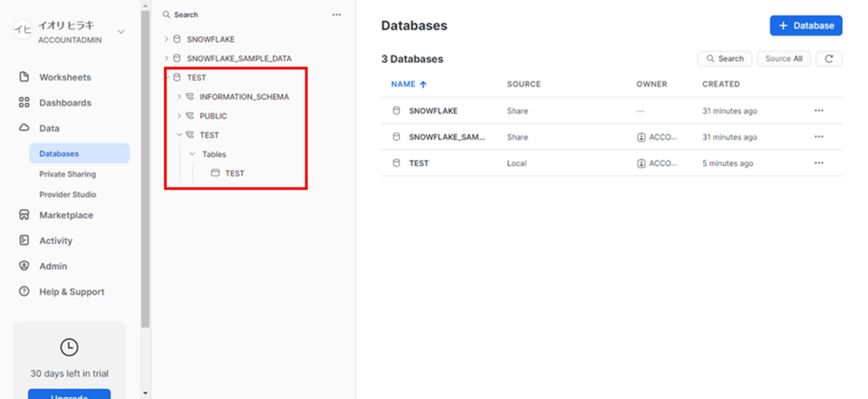The height and width of the screenshot is (399, 868).
Task: Click the Data cloud icon
Action: (x=24, y=128)
